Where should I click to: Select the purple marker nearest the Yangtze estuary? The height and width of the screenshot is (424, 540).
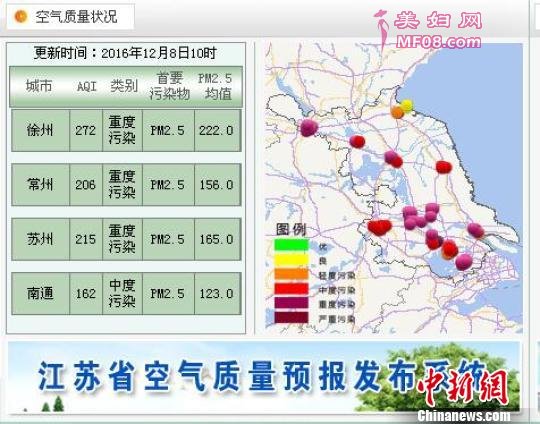(476, 230)
